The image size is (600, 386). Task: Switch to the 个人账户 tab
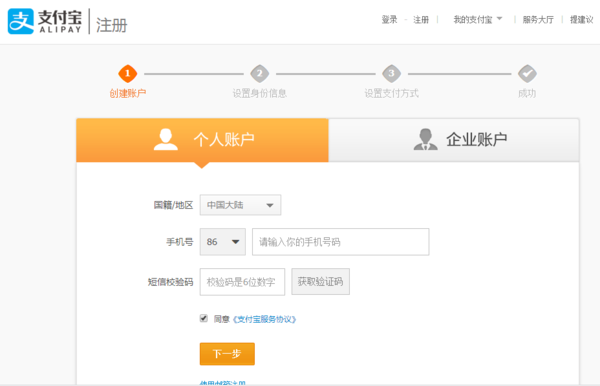point(202,140)
